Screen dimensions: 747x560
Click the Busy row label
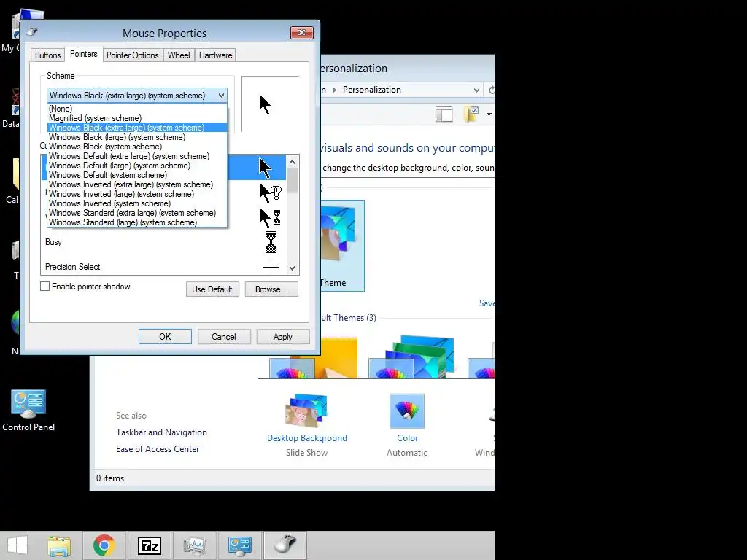tap(53, 242)
